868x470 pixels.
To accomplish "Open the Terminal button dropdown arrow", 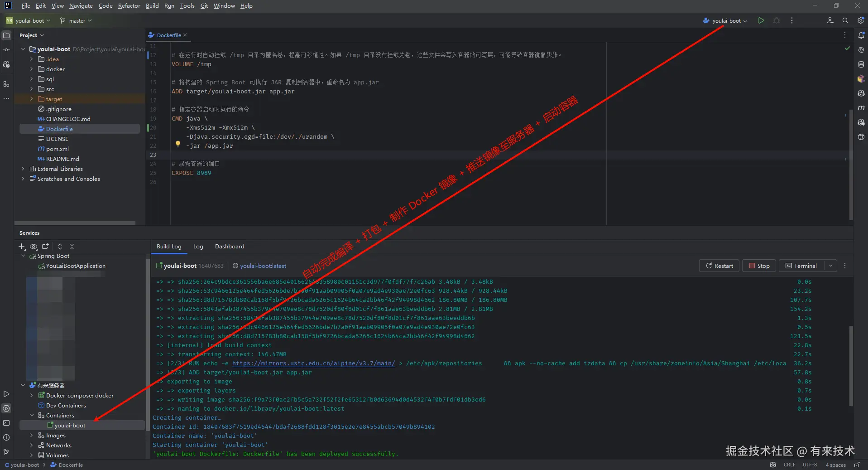I will (831, 266).
